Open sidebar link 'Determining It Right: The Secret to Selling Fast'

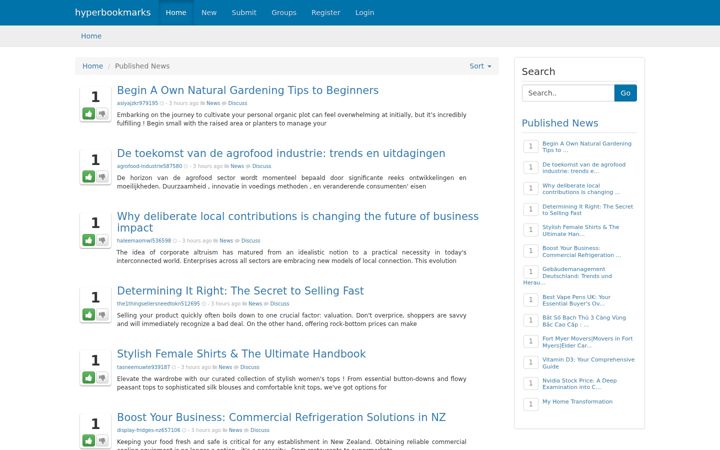[587, 210]
